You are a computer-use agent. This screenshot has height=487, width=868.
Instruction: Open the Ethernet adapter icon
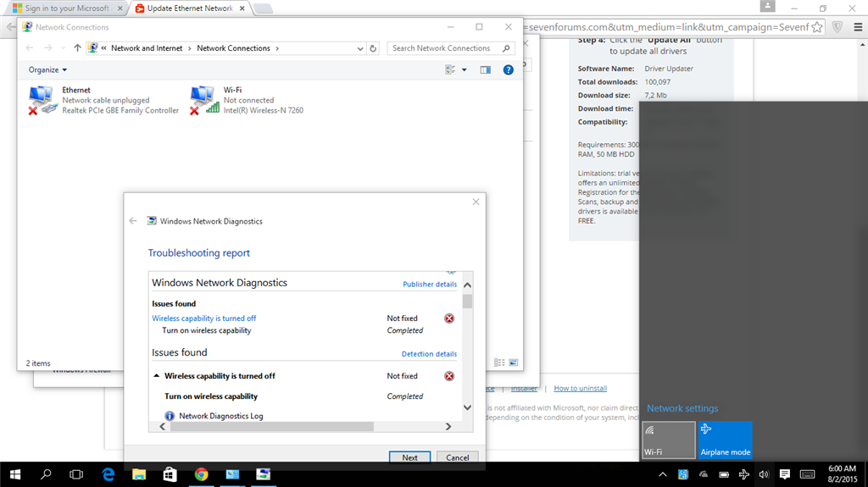click(x=42, y=100)
